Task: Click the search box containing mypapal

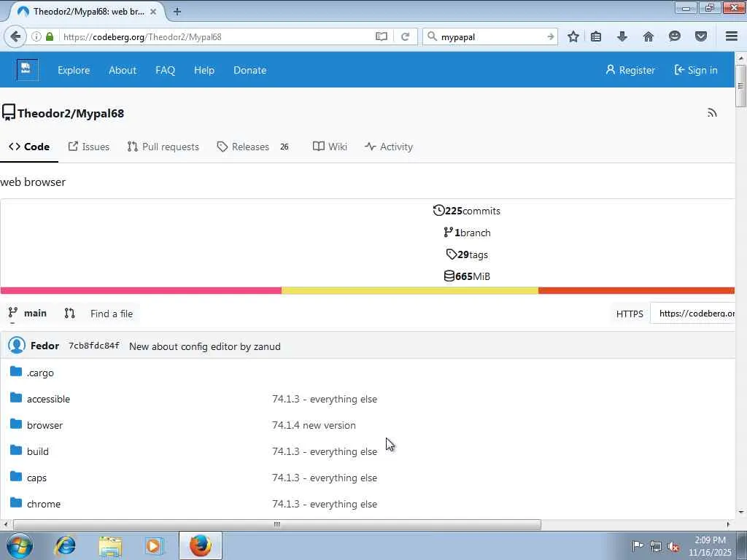Action: 491,36
